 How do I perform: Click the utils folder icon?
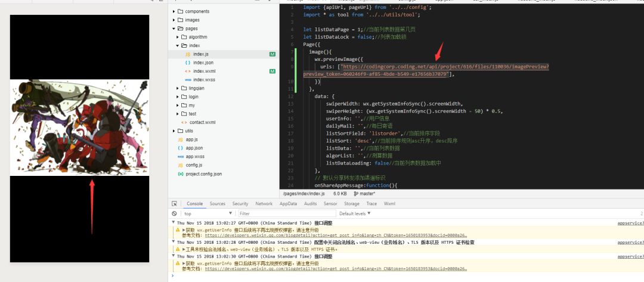181,131
